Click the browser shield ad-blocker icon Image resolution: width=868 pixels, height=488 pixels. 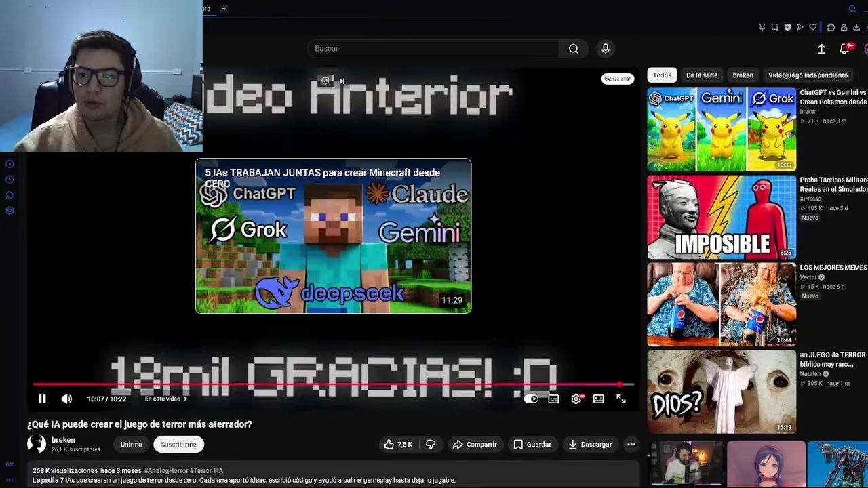pyautogui.click(x=787, y=27)
